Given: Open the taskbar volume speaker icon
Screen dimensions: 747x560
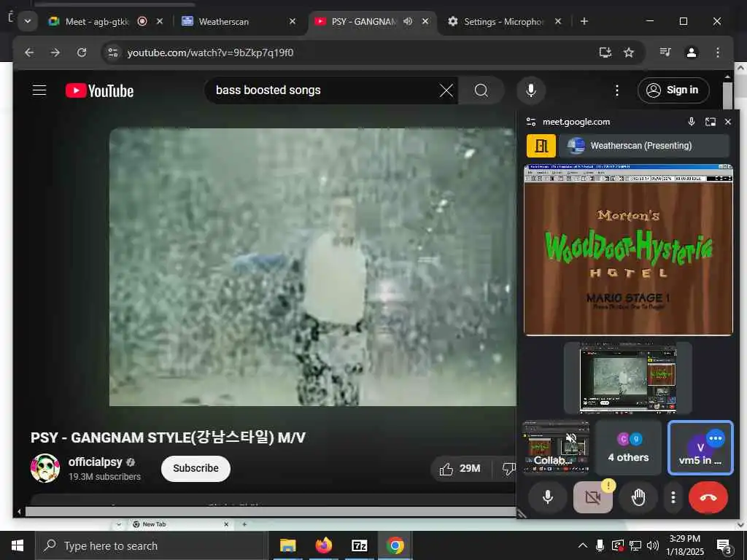Looking at the screenshot, I should [653, 545].
